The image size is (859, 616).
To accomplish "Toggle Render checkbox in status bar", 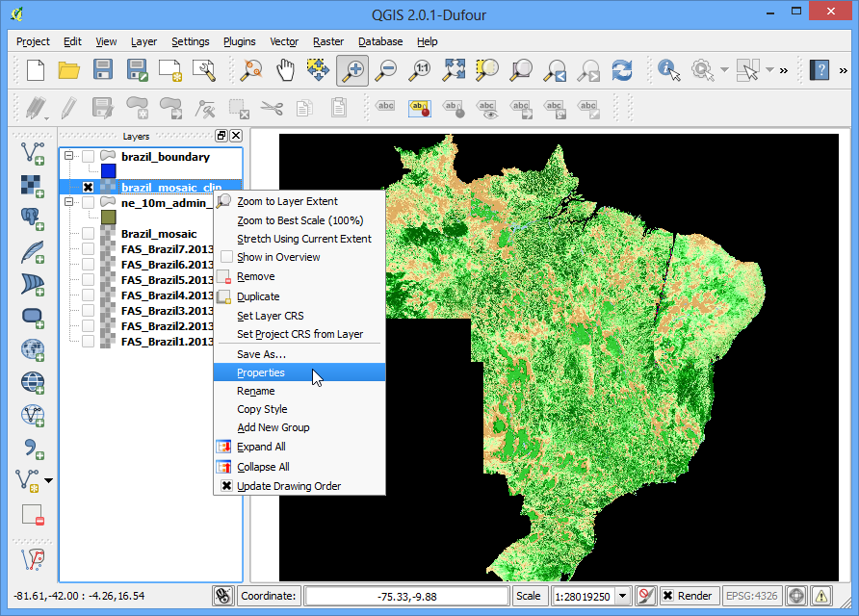I will click(667, 596).
